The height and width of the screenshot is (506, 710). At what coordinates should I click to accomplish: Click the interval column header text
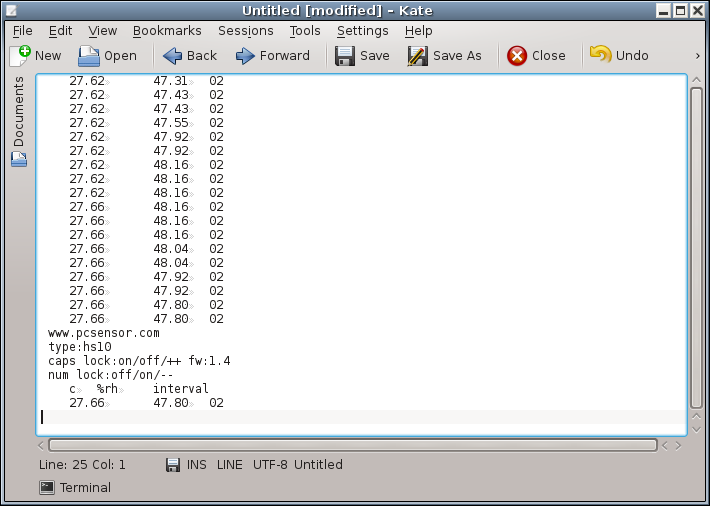pos(181,389)
